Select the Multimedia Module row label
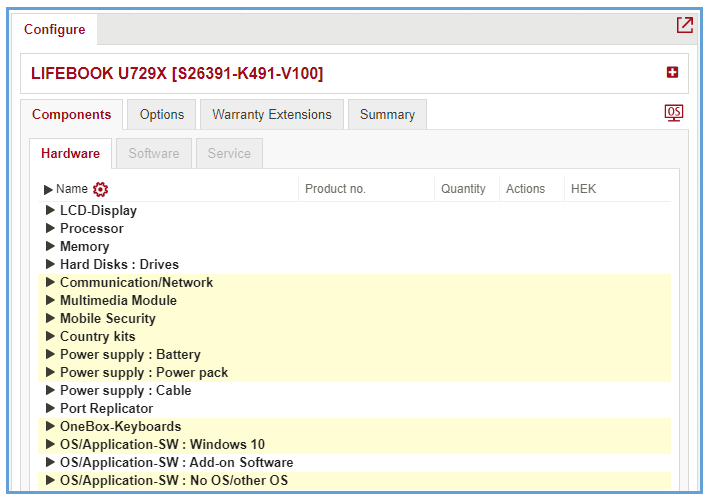This screenshot has width=708, height=498. [118, 301]
